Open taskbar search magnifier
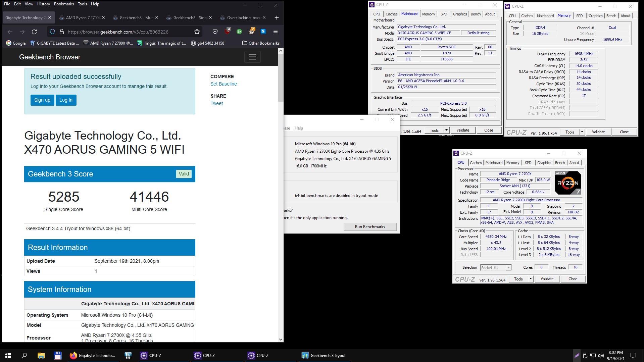This screenshot has width=644, height=362. click(24, 356)
